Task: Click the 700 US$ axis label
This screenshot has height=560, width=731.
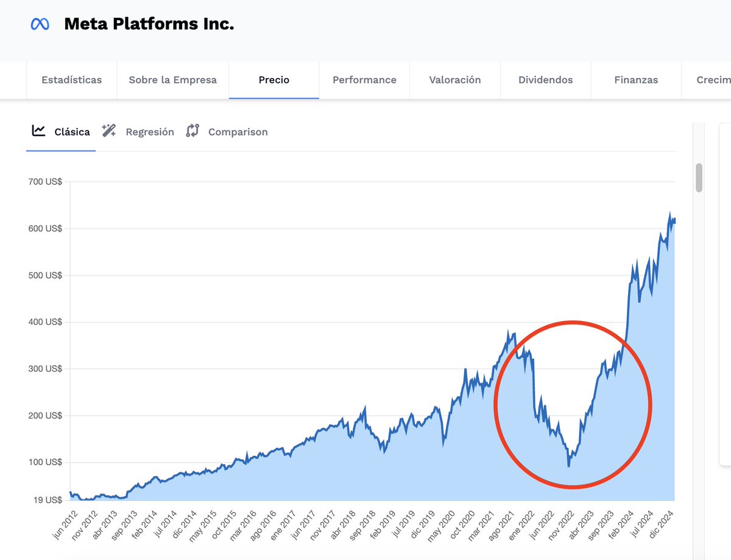Action: (45, 182)
